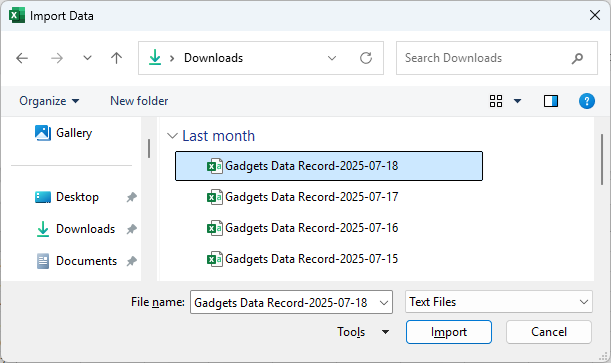
Task: Click Downloads in the address bar path
Action: point(213,58)
